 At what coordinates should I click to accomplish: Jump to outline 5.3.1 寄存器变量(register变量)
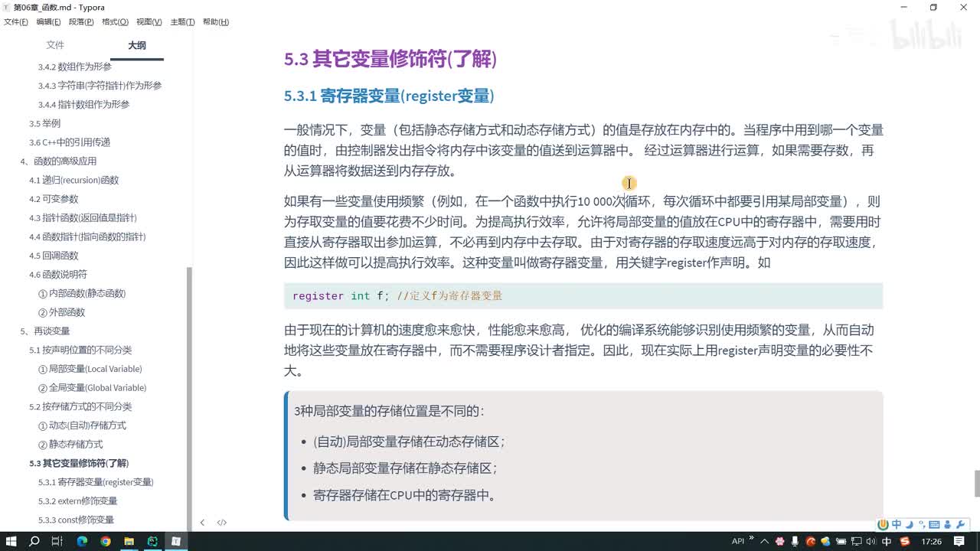point(96,482)
